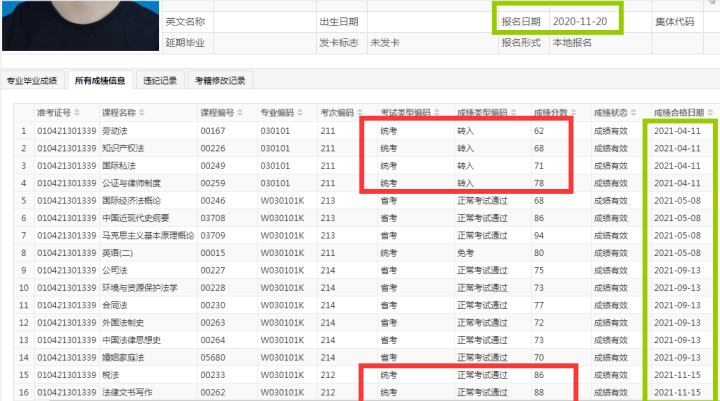The image size is (720, 401).
Task: Select course name 环境与资源保护法学
Action: (140, 288)
